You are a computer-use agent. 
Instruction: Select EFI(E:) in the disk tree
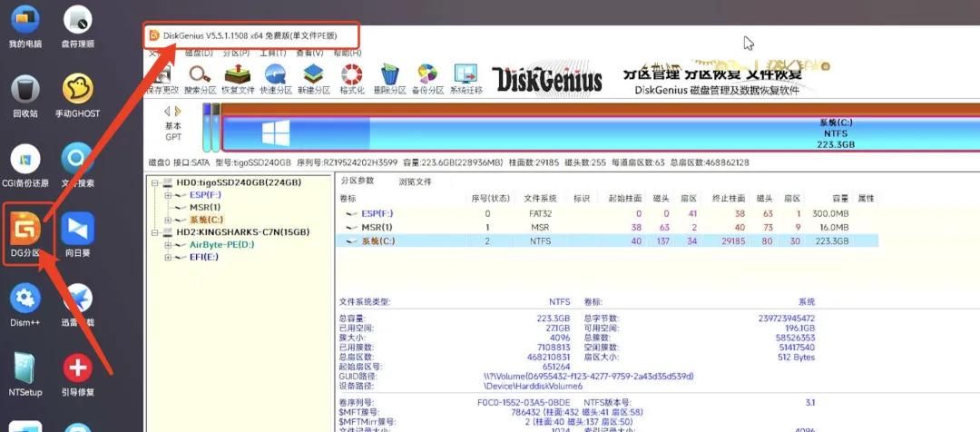click(x=204, y=257)
